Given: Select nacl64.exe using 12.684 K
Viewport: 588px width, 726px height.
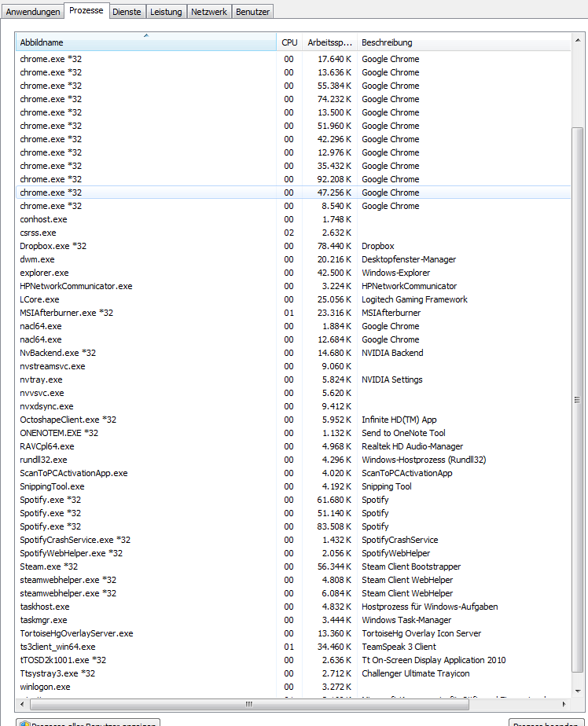Looking at the screenshot, I should (293, 340).
